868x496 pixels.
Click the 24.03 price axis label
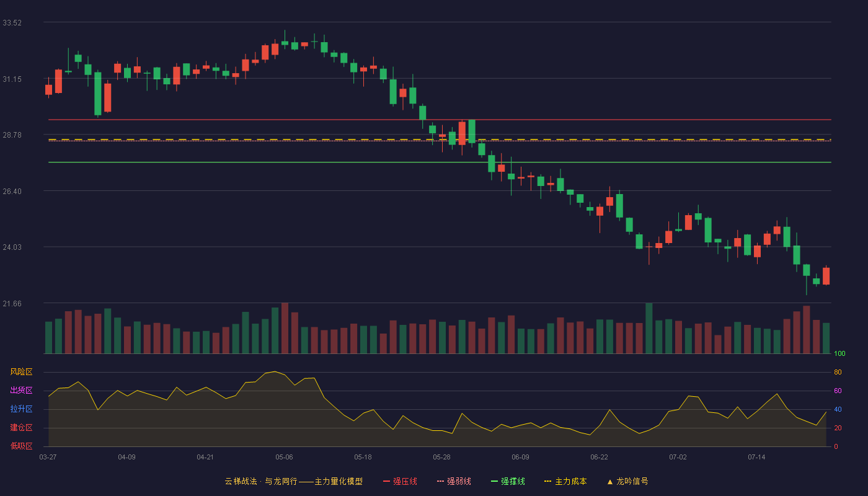coord(12,247)
